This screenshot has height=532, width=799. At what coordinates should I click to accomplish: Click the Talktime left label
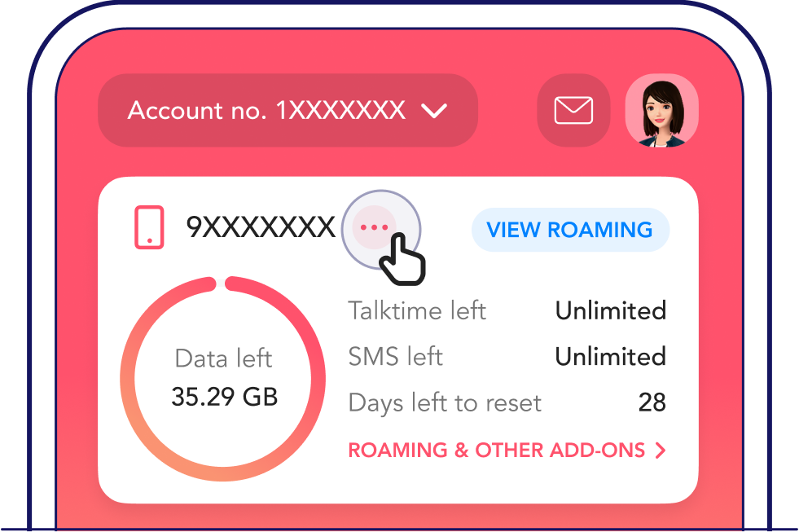coord(417,310)
